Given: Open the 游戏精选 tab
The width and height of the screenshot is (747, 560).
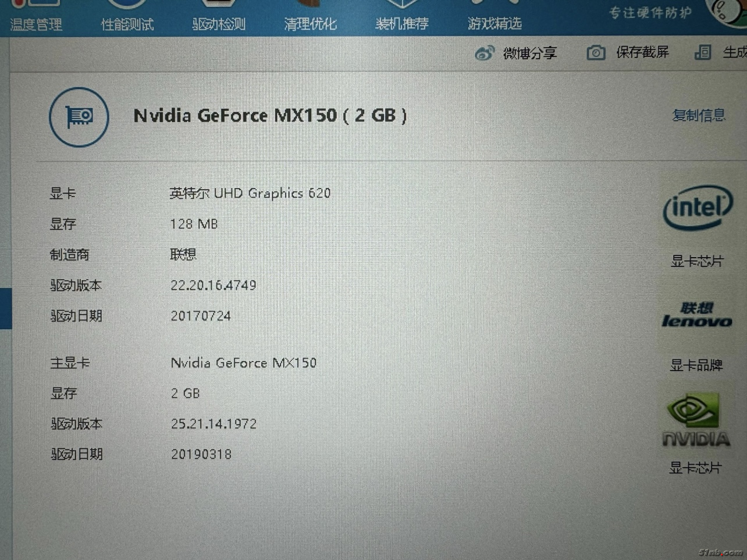Looking at the screenshot, I should click(x=495, y=23).
